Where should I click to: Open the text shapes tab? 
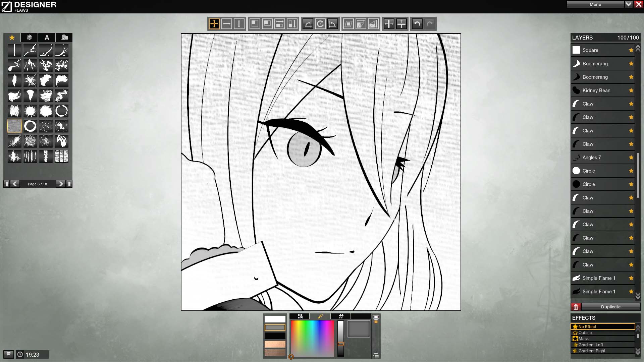47,38
